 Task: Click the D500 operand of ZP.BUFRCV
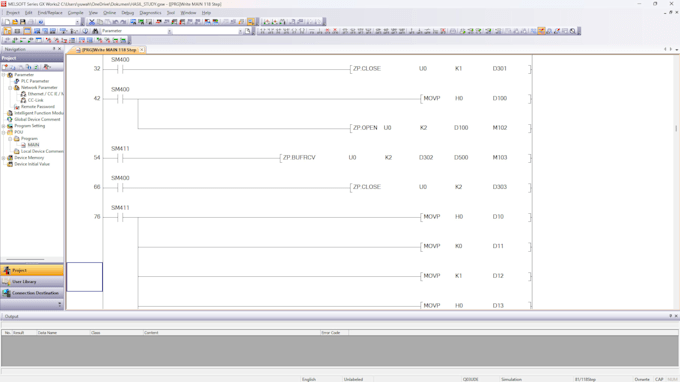[461, 157]
